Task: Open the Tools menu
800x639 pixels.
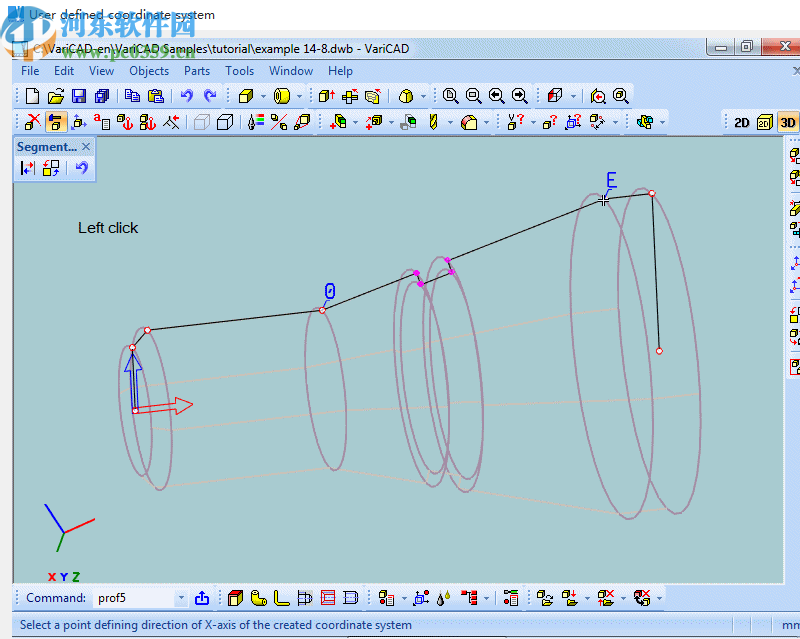Action: [x=239, y=71]
